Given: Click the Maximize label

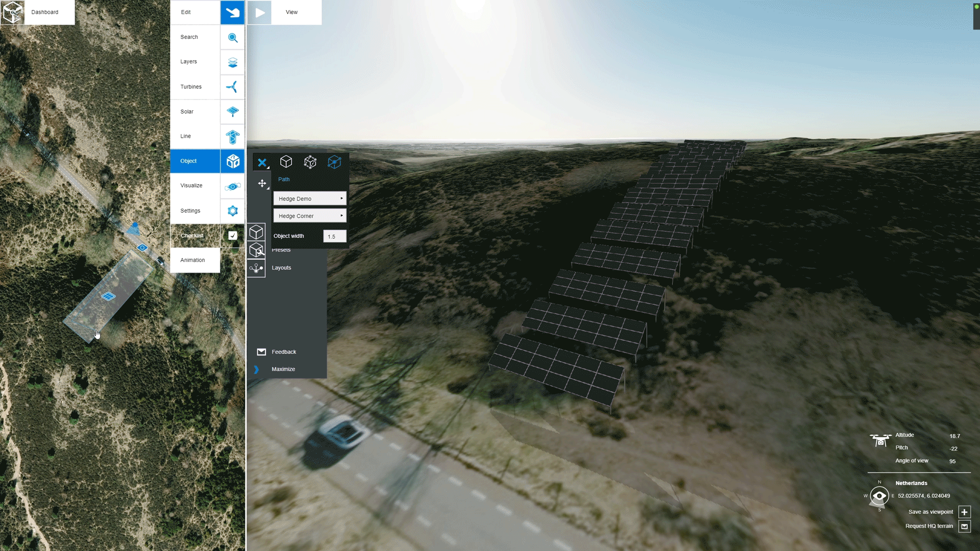Looking at the screenshot, I should coord(283,369).
